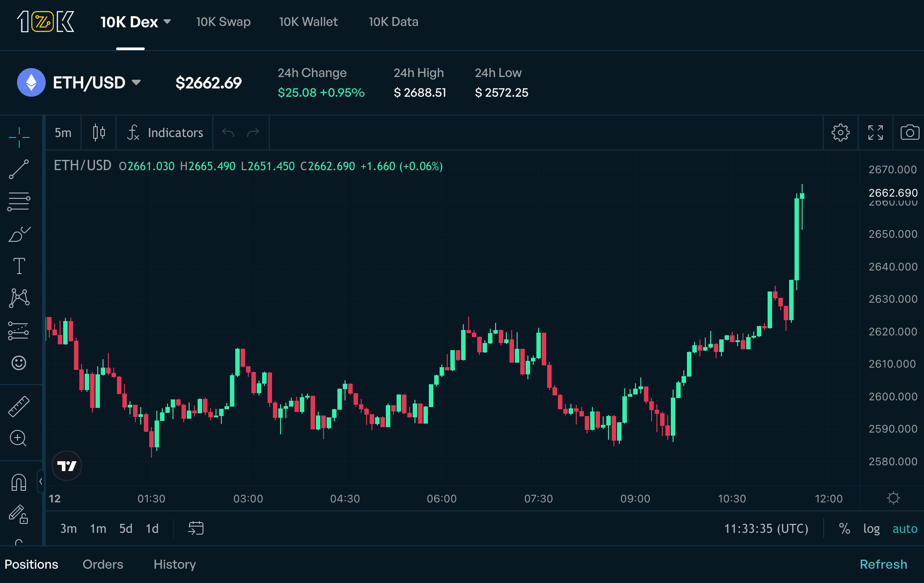Viewport: 924px width, 583px height.
Task: Select the brush drawing tool
Action: (19, 234)
